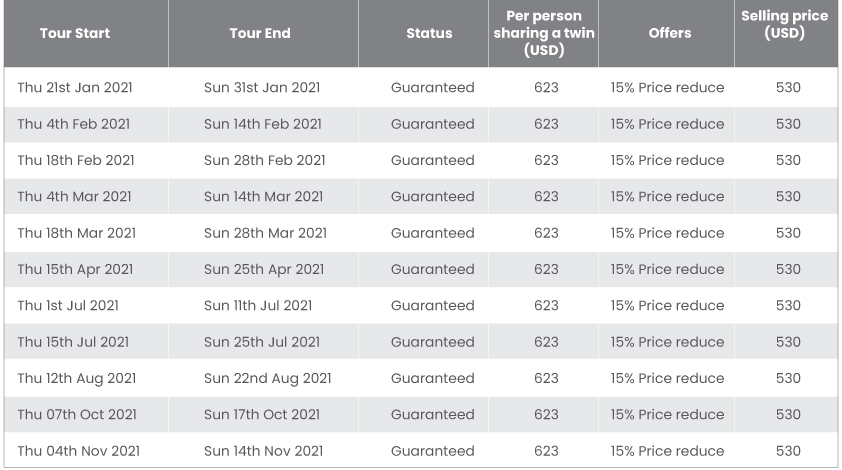
Task: Click the Offers column header
Action: click(670, 33)
